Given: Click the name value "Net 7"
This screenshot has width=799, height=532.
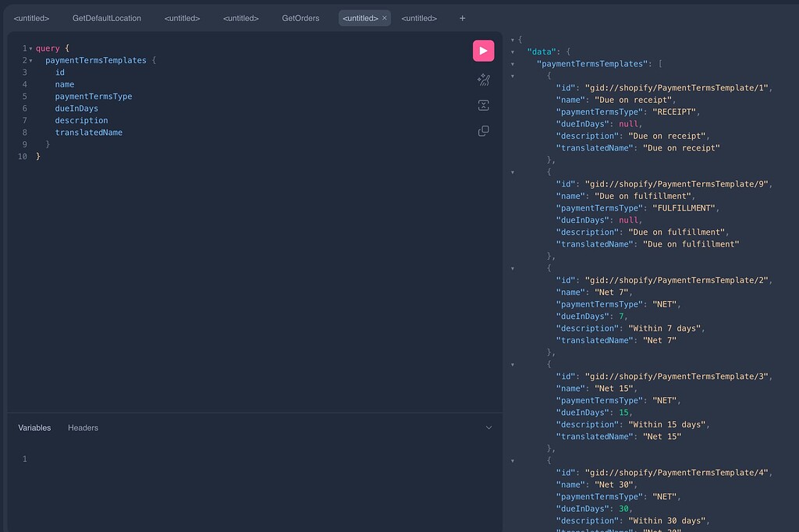Looking at the screenshot, I should (x=611, y=292).
